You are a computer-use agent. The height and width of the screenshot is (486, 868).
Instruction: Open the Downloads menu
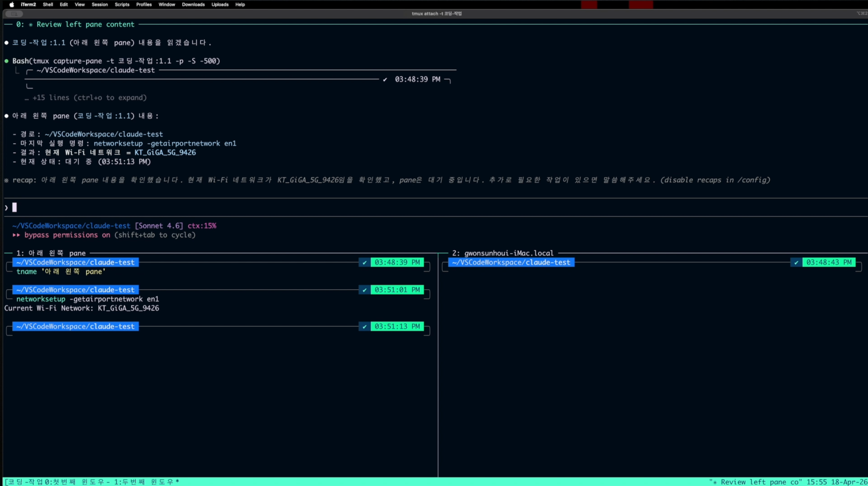click(193, 4)
